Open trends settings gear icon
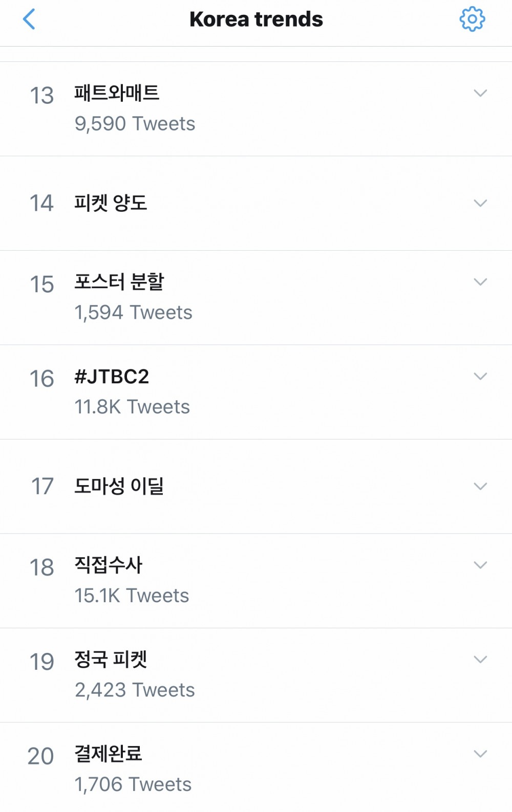Screen dimensions: 512x812 pyautogui.click(x=472, y=19)
